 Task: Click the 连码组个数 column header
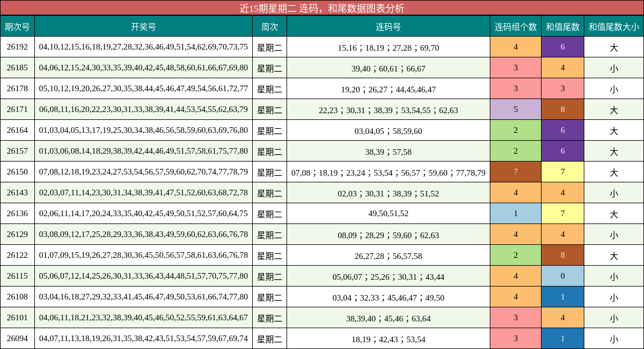pyautogui.click(x=516, y=26)
